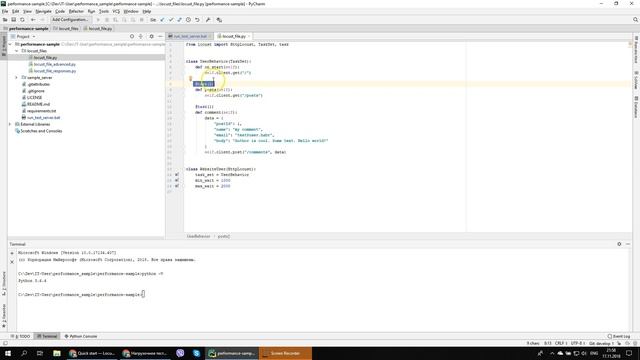Hide the Terminal panel with minus icon
The height and width of the screenshot is (360, 640).
tap(628, 244)
